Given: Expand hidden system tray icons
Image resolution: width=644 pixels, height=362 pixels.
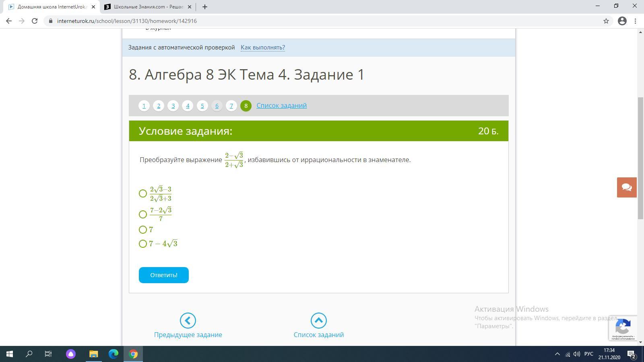Looking at the screenshot, I should [x=557, y=354].
